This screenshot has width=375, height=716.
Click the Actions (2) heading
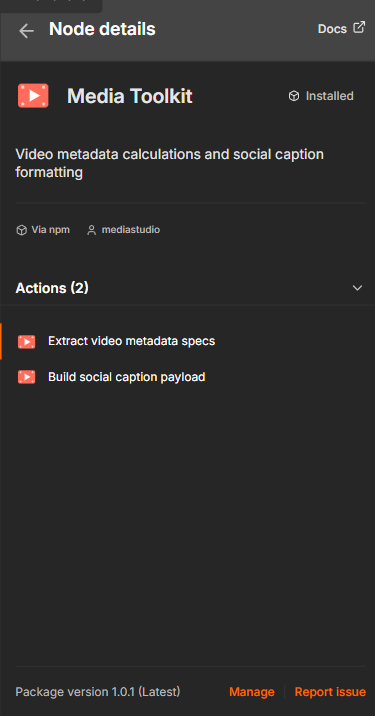[x=52, y=288]
